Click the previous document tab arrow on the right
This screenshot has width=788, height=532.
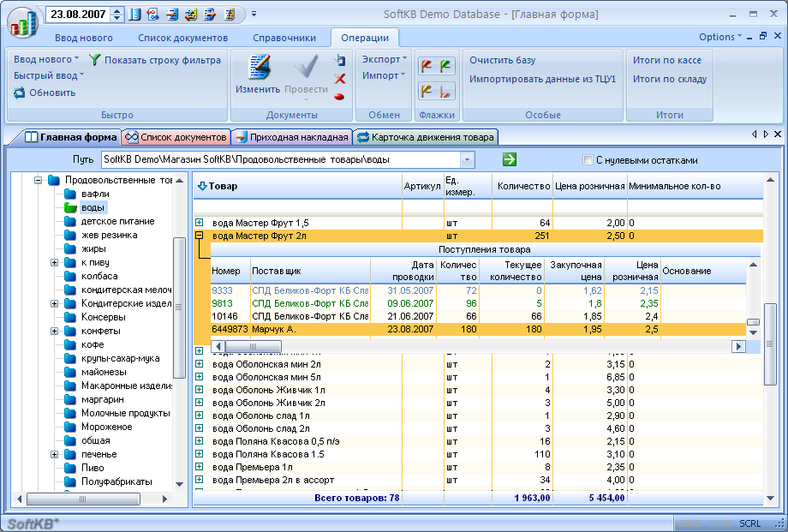tap(754, 134)
